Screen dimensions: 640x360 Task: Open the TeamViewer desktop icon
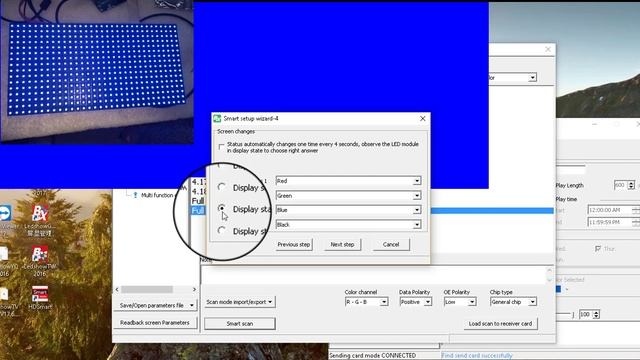5,213
